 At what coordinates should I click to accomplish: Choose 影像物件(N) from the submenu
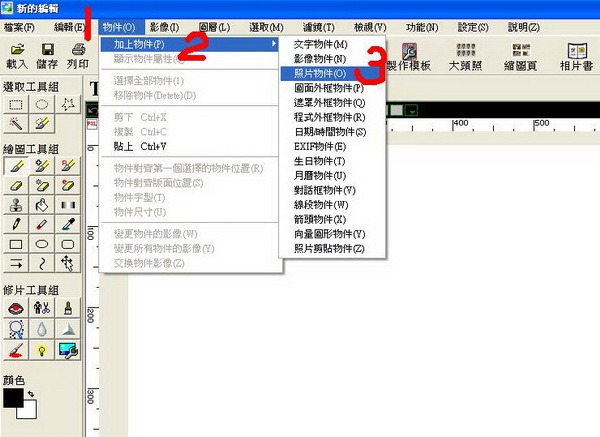(x=332, y=59)
